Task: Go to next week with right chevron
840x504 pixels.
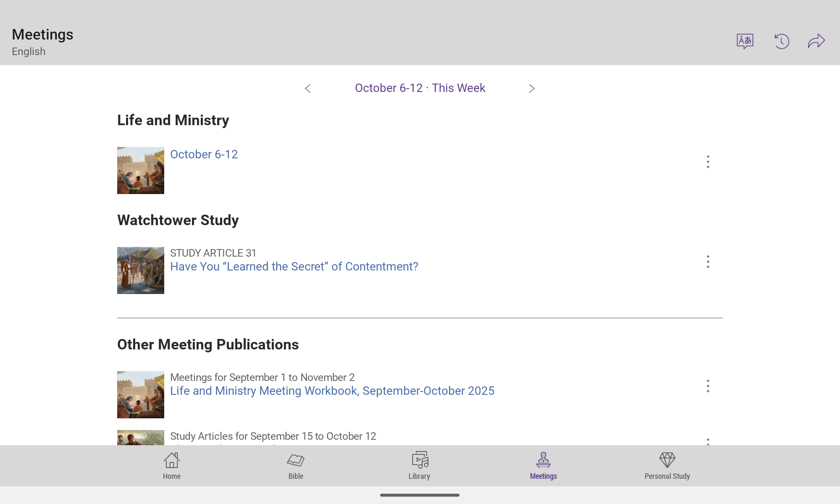Action: click(531, 88)
